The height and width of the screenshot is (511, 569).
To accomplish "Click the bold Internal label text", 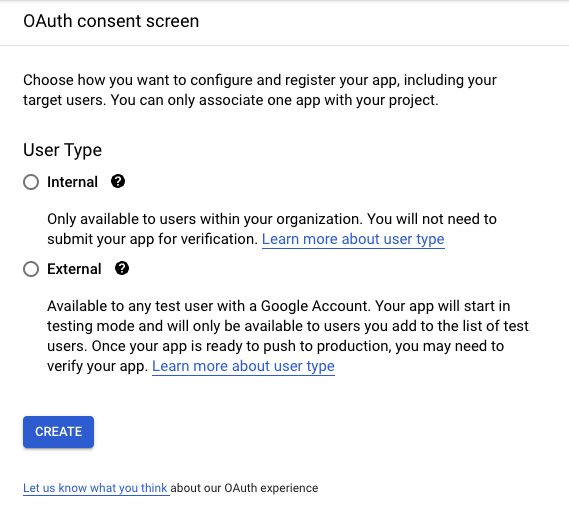I will (x=73, y=182).
